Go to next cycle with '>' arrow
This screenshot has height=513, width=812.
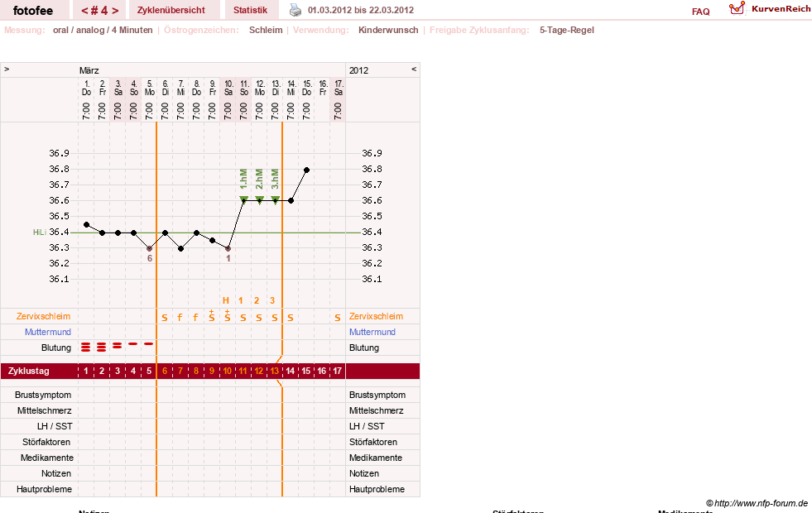[x=115, y=11]
